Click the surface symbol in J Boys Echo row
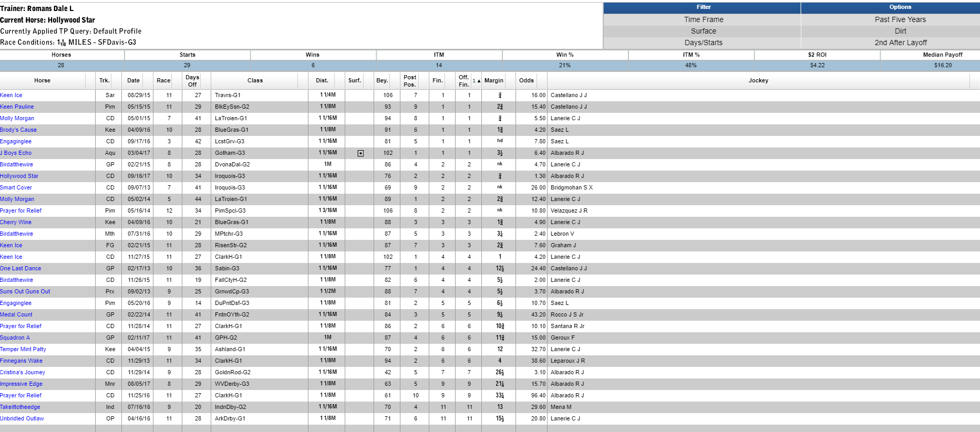 pyautogui.click(x=360, y=153)
